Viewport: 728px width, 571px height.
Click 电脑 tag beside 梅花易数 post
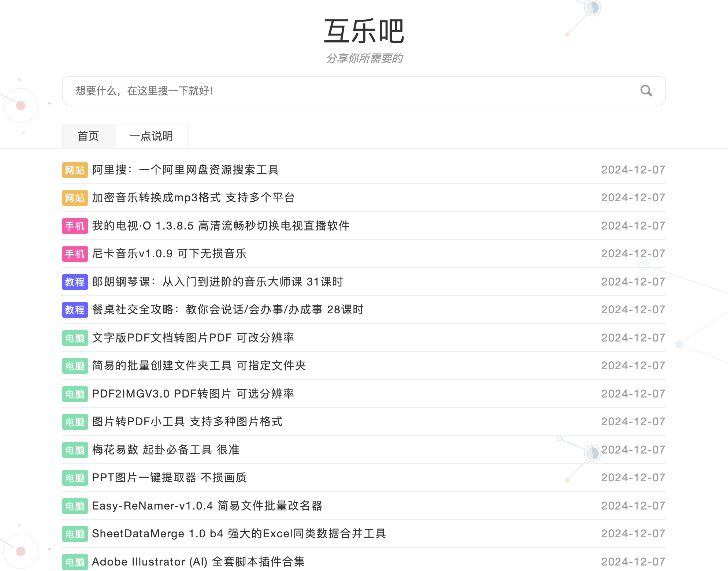pos(75,450)
